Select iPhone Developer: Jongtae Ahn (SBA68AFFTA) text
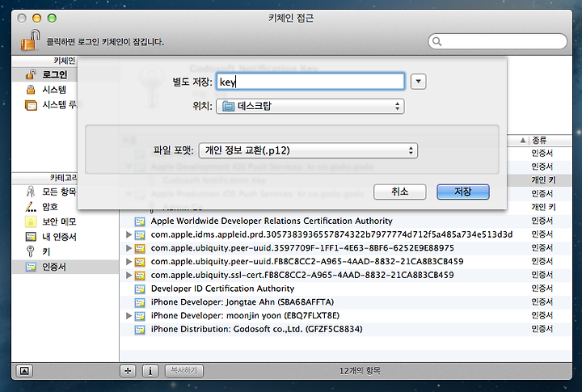The height and width of the screenshot is (392, 582). click(242, 302)
